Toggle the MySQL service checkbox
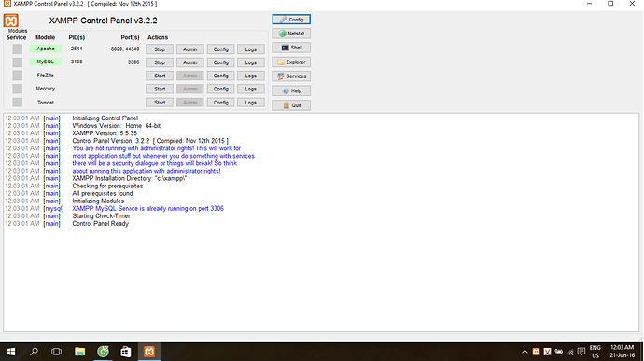644x361 pixels. [17, 62]
